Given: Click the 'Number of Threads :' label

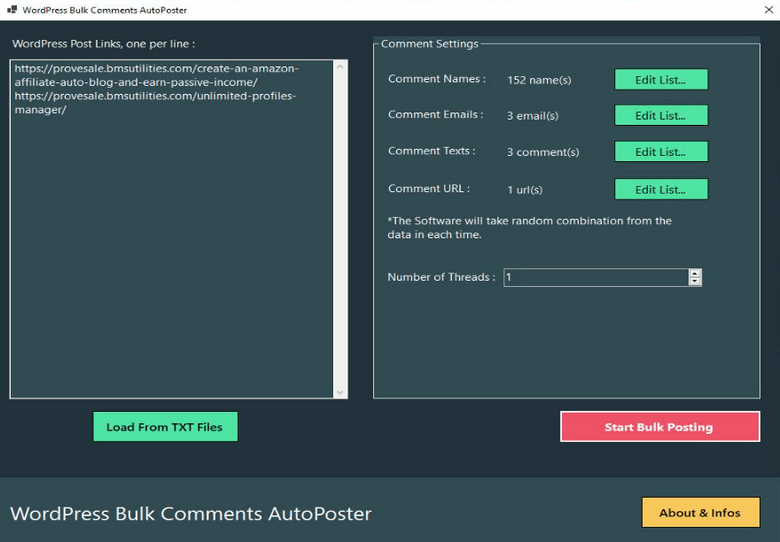Looking at the screenshot, I should [441, 277].
